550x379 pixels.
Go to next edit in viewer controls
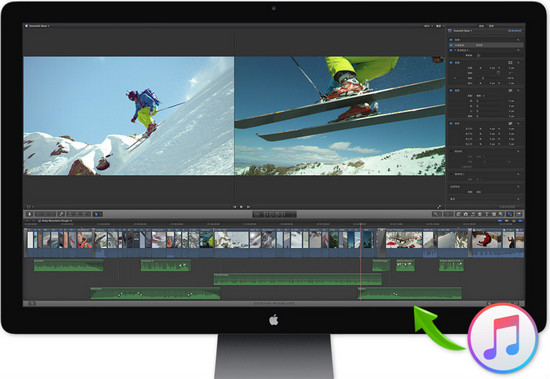coord(248,207)
